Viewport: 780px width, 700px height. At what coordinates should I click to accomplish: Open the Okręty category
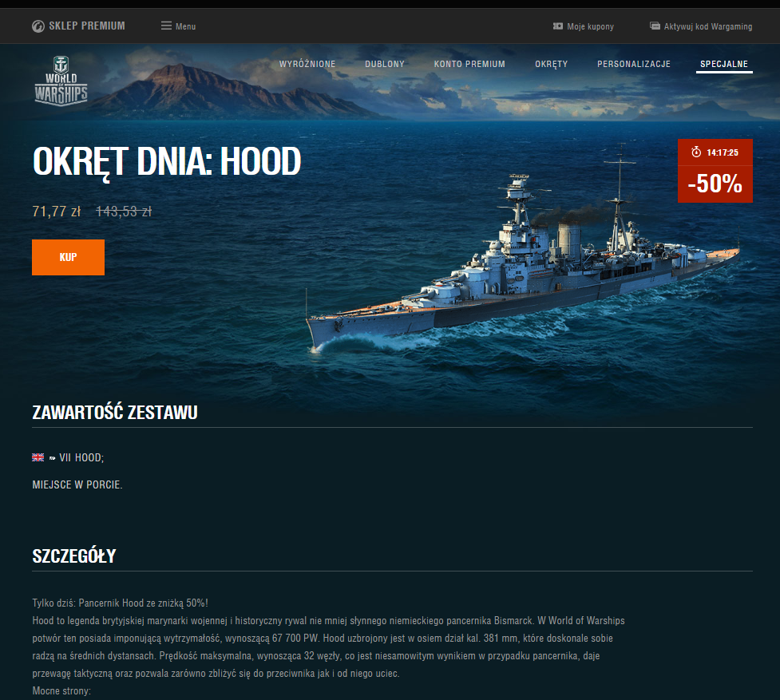[x=551, y=64]
